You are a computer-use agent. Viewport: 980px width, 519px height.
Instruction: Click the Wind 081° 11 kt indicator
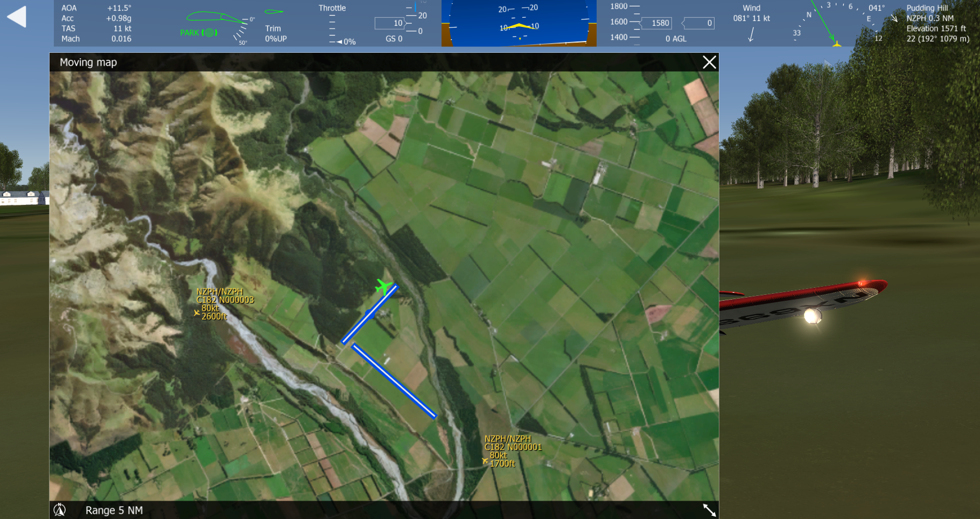[752, 13]
